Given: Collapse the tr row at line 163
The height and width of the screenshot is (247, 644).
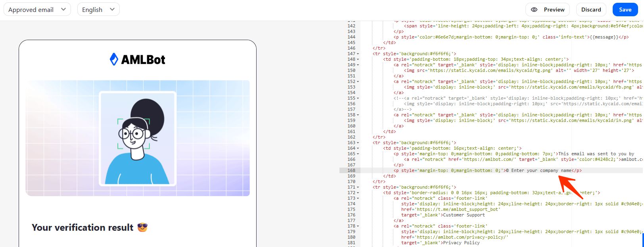Looking at the screenshot, I should [x=358, y=143].
